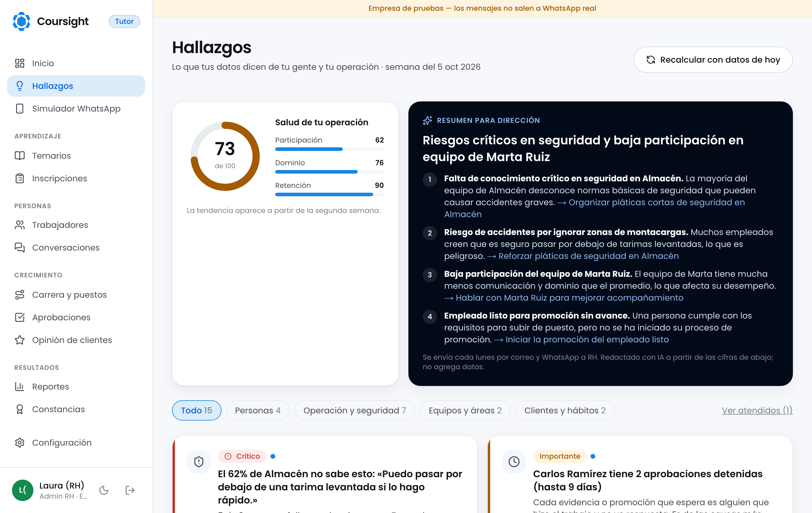
Task: Click the shield icon on the Crítico card
Action: pyautogui.click(x=199, y=461)
